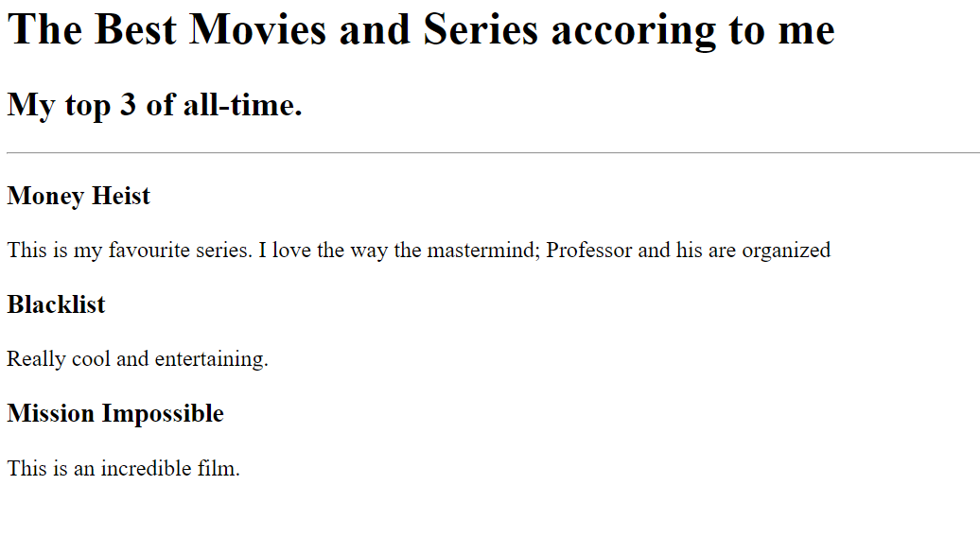Select the "Mission Impossible" heading

[115, 413]
